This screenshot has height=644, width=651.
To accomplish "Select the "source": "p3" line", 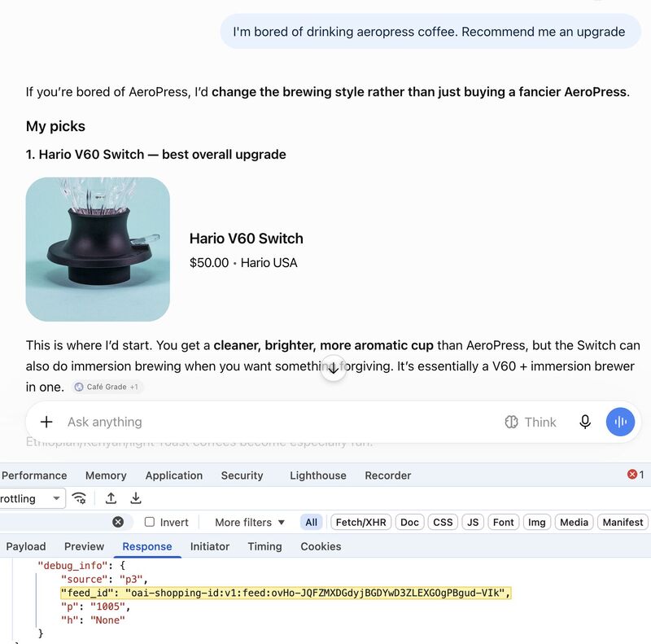I will pos(104,579).
